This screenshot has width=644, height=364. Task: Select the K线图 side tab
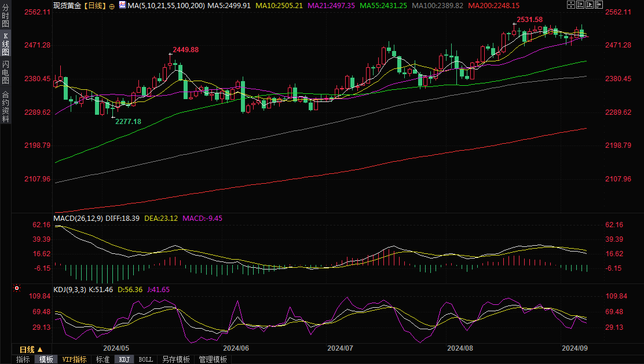tap(5, 44)
